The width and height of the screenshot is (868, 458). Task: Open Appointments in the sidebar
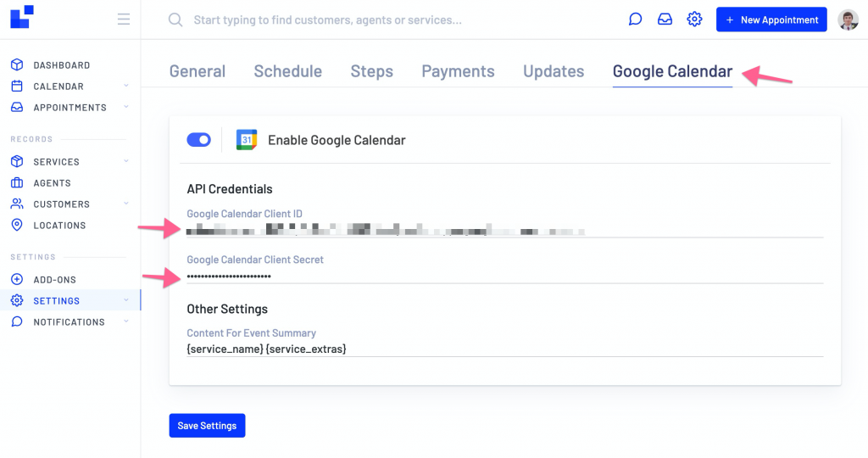(x=70, y=107)
